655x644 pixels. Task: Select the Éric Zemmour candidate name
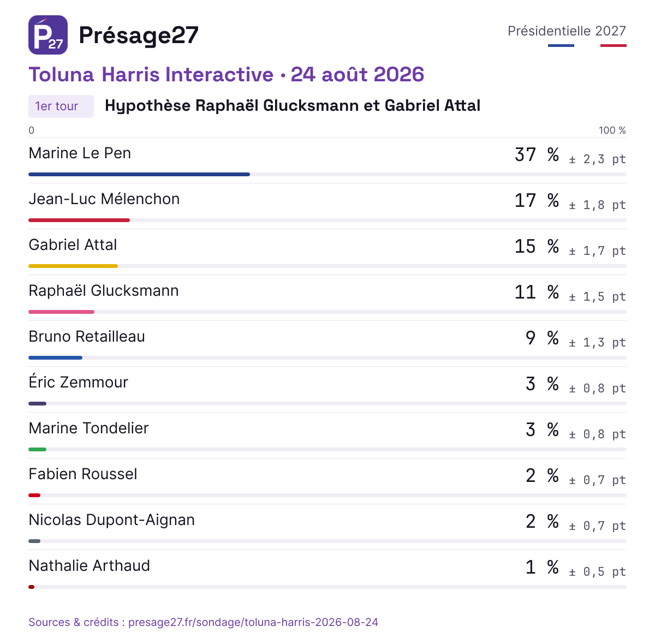(x=78, y=382)
